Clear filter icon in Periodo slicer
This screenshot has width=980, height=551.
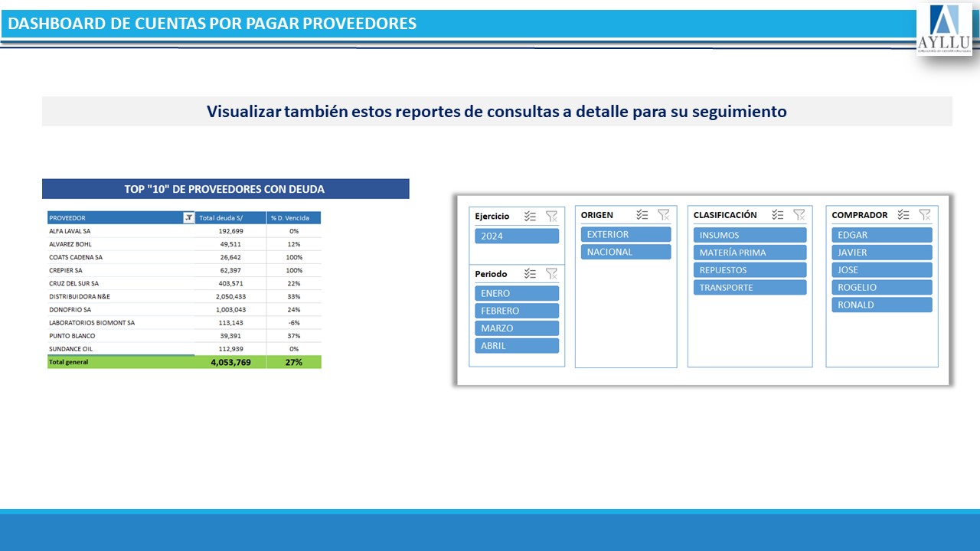551,274
